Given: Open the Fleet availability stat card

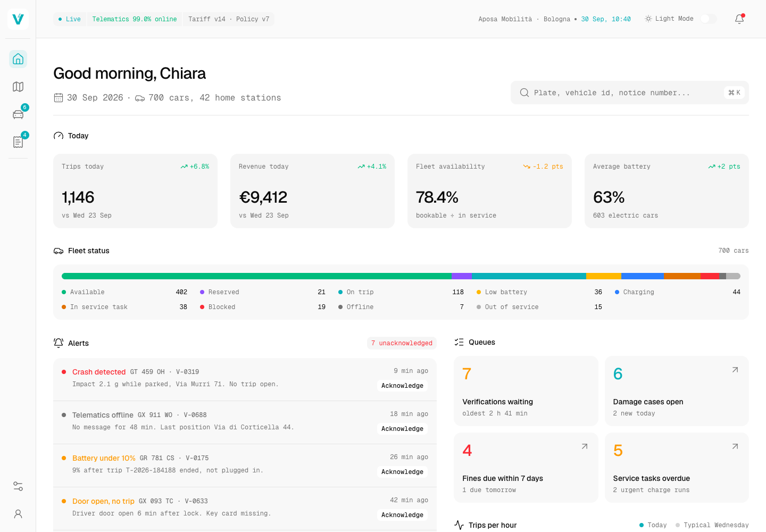Looking at the screenshot, I should [x=489, y=191].
